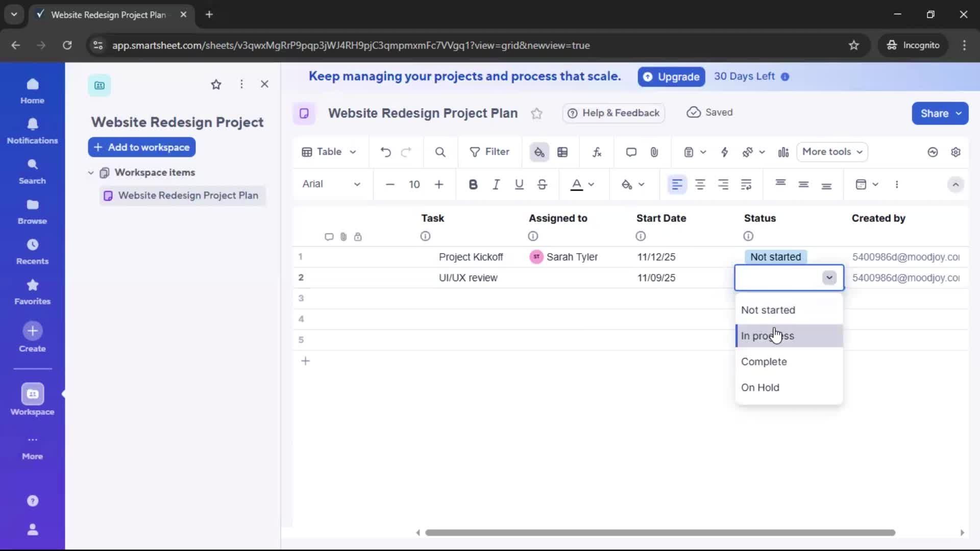Open the Arial font family dropdown
This screenshot has height=551, width=980.
tap(332, 184)
